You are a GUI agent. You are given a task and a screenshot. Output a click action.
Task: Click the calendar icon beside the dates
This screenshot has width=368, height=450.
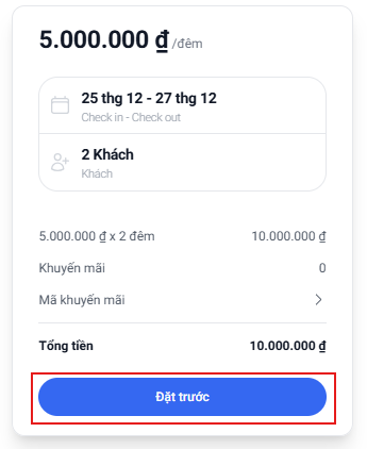pos(60,105)
